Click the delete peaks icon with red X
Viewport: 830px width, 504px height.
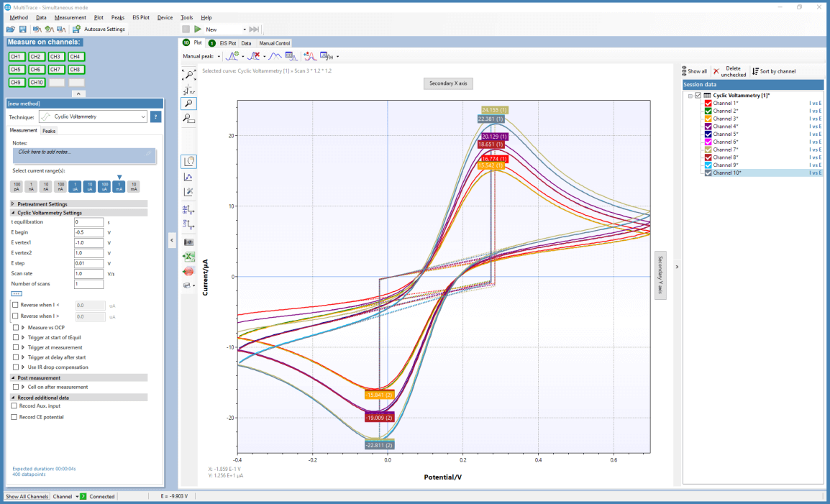pos(254,56)
